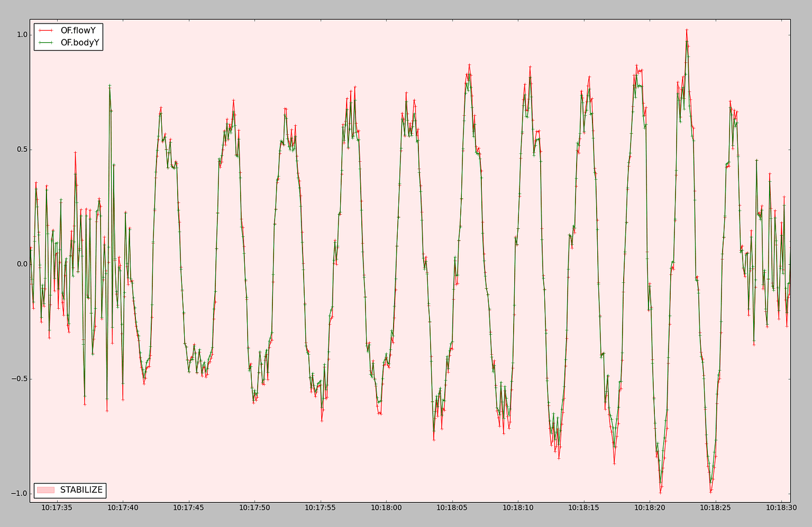Click the STABILIZE legend label
The width and height of the screenshot is (812, 527).
click(81, 489)
